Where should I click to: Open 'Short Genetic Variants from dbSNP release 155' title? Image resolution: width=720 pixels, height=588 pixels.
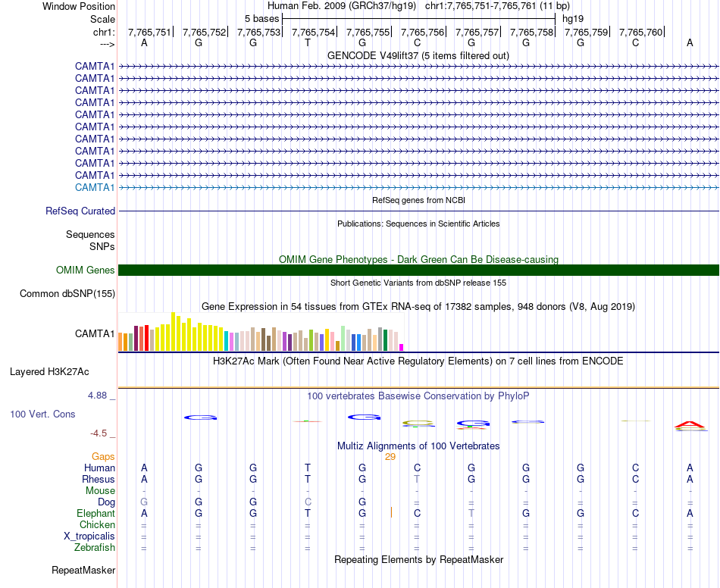point(418,283)
